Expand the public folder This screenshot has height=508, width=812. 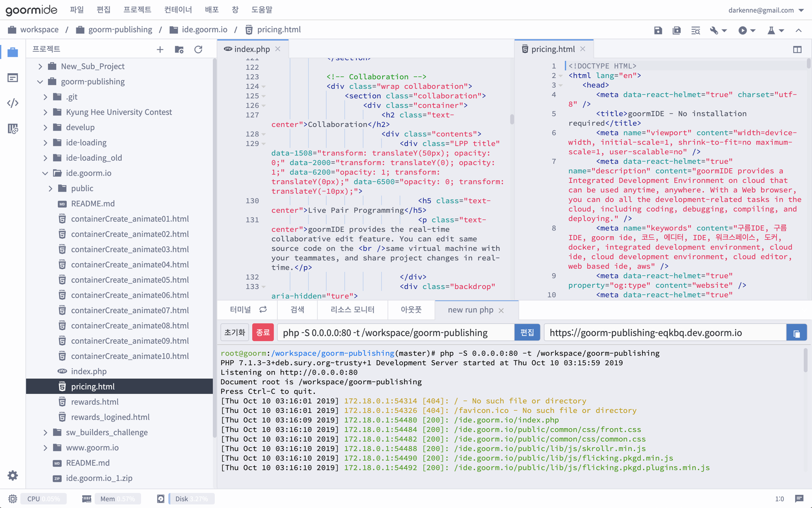coord(50,189)
